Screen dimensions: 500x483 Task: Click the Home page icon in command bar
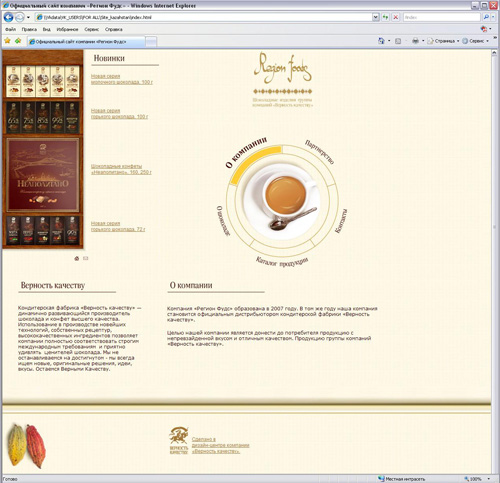click(x=381, y=41)
